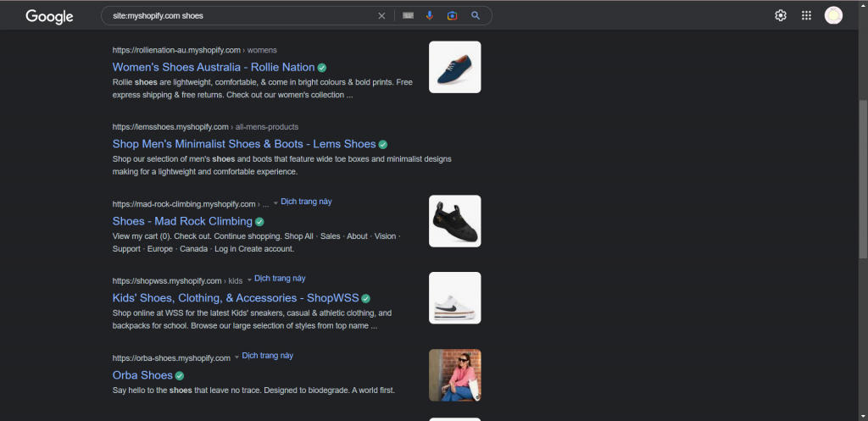868x421 pixels.
Task: Click the verified badge beside Lems Shoes
Action: coord(382,145)
